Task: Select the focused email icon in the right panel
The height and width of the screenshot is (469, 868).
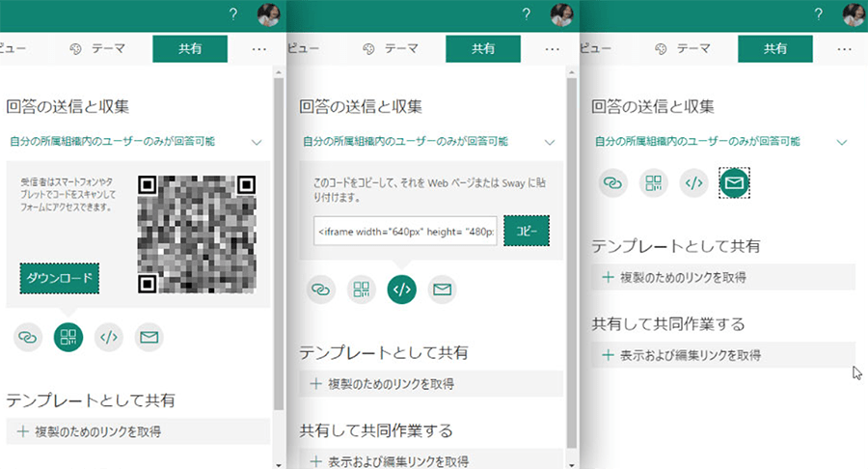Action: pyautogui.click(x=734, y=183)
